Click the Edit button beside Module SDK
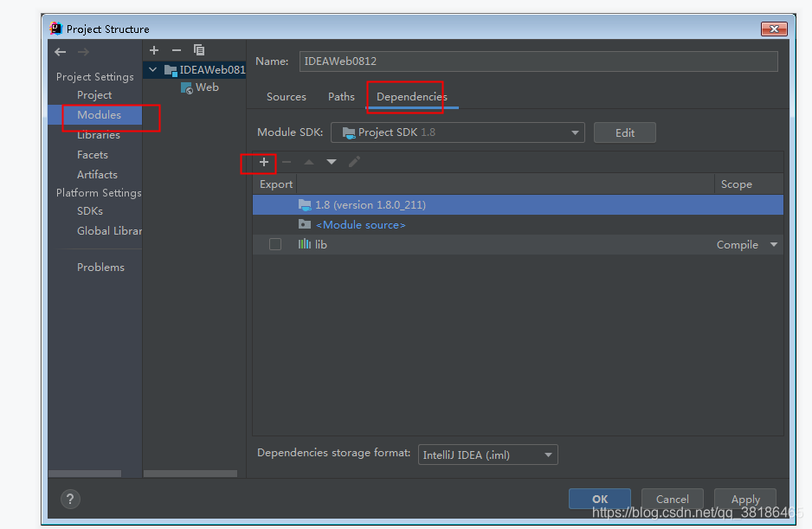812x529 pixels. pyautogui.click(x=624, y=132)
